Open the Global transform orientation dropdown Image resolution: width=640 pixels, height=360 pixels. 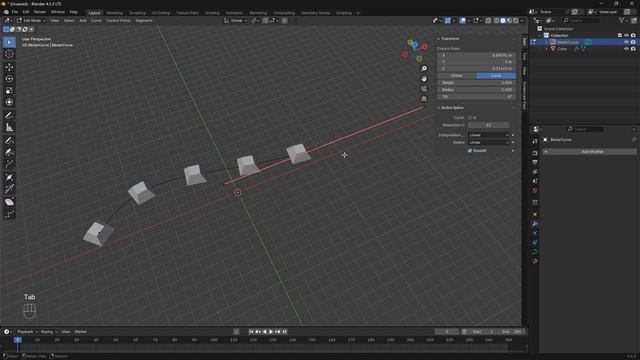click(236, 20)
